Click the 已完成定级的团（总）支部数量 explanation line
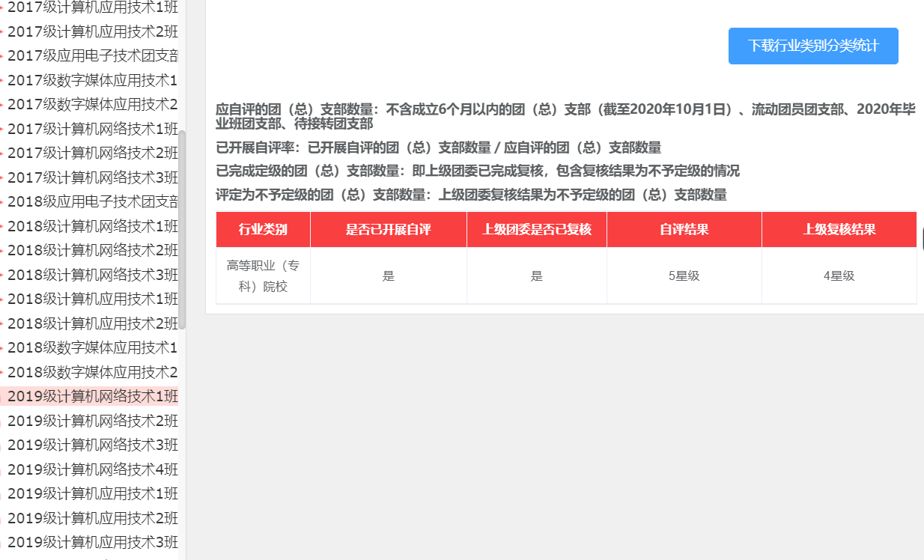924x560 pixels. [x=478, y=171]
